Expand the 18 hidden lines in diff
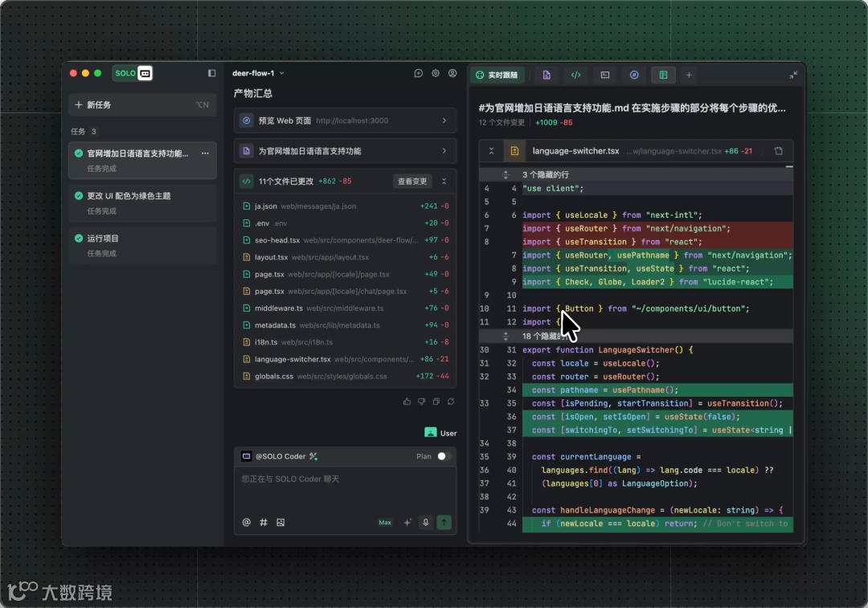The height and width of the screenshot is (608, 868). tap(506, 336)
